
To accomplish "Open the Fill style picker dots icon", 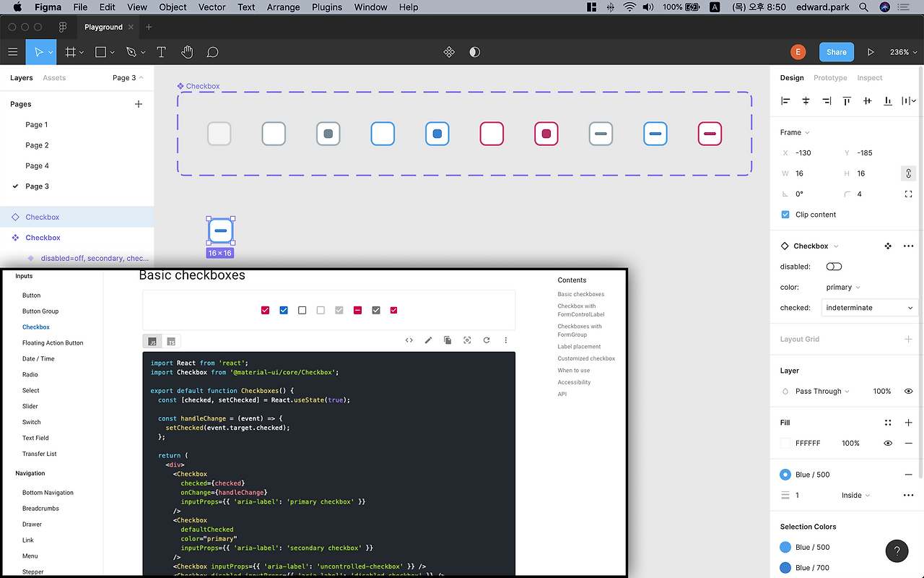I will (x=888, y=423).
